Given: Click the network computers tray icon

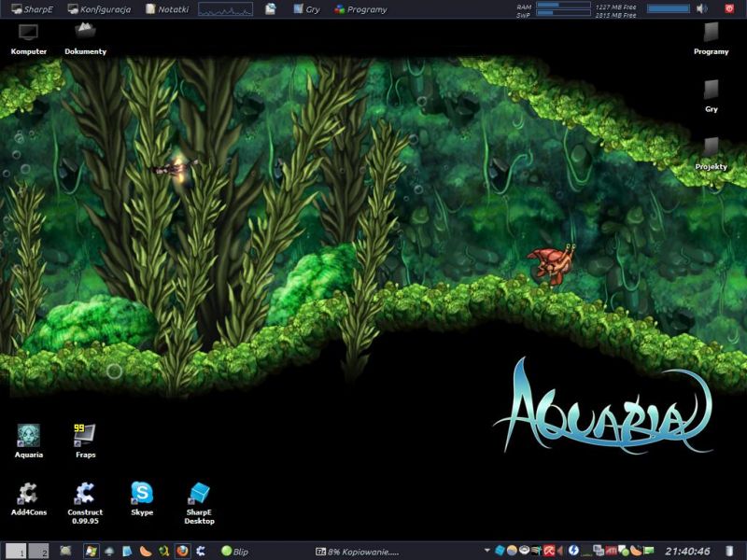Looking at the screenshot, I should pyautogui.click(x=599, y=551).
